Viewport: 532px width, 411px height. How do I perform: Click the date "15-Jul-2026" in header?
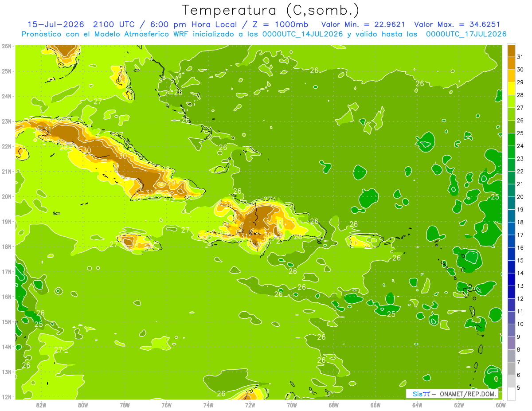(56, 24)
